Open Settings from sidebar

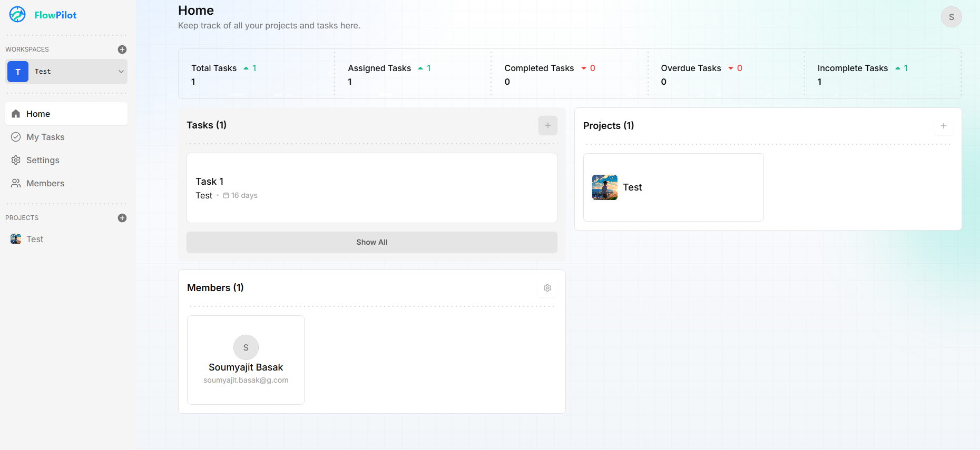43,160
